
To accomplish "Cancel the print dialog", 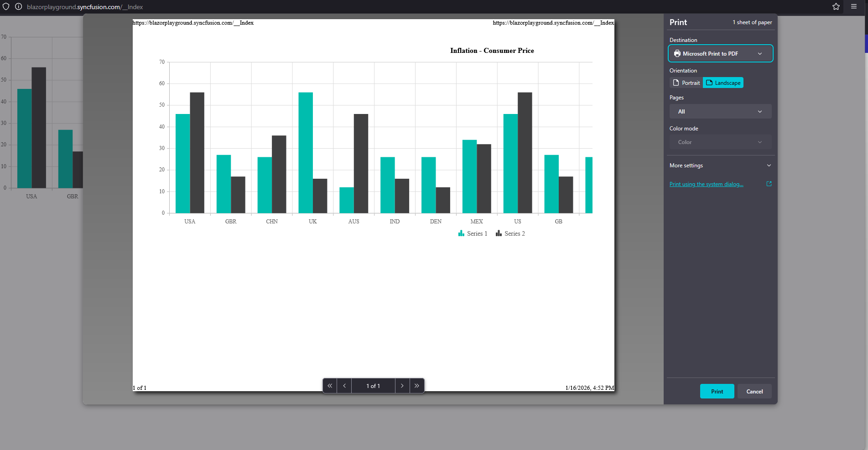I will pyautogui.click(x=754, y=392).
